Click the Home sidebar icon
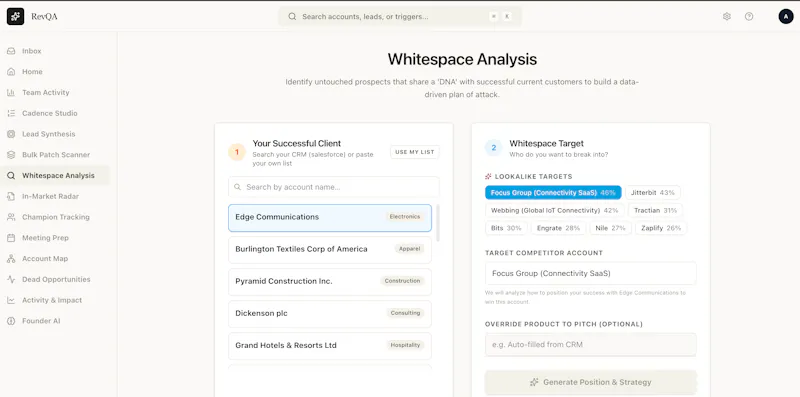Viewport: 800px width, 397px height. 11,72
